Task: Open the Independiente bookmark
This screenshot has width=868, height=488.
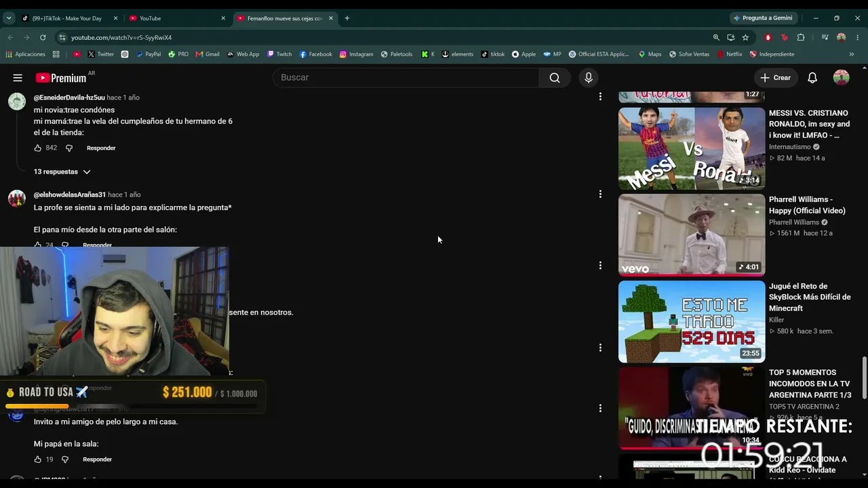Action: [772, 54]
